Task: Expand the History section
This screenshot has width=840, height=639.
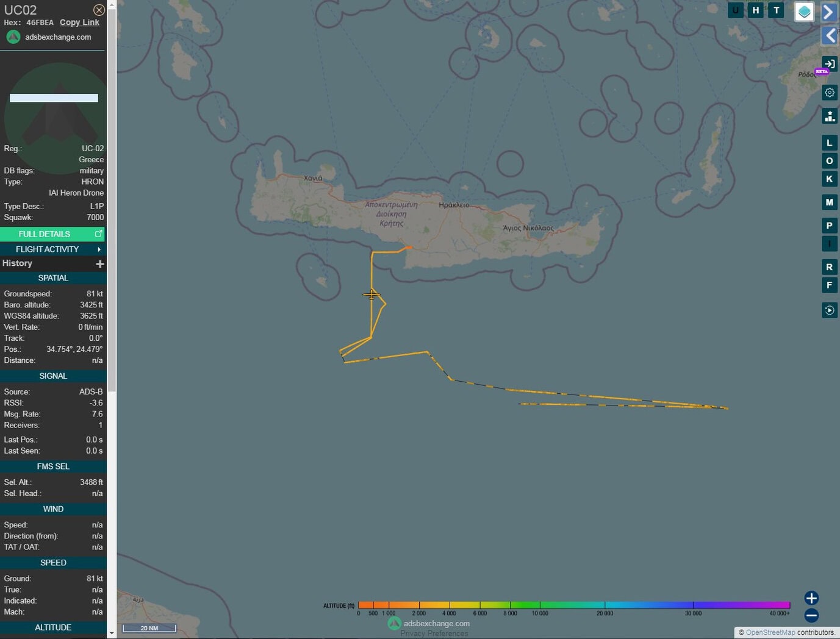Action: tap(100, 263)
